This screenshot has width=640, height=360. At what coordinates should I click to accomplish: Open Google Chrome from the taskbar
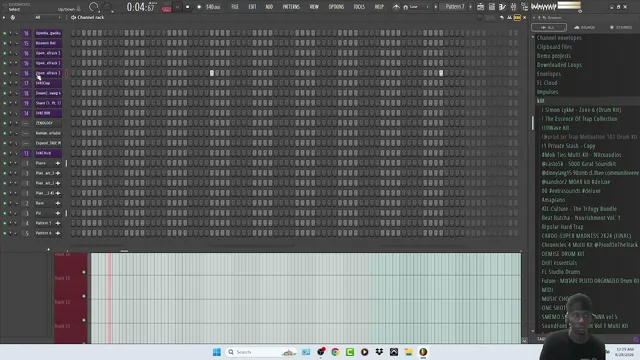coord(335,352)
